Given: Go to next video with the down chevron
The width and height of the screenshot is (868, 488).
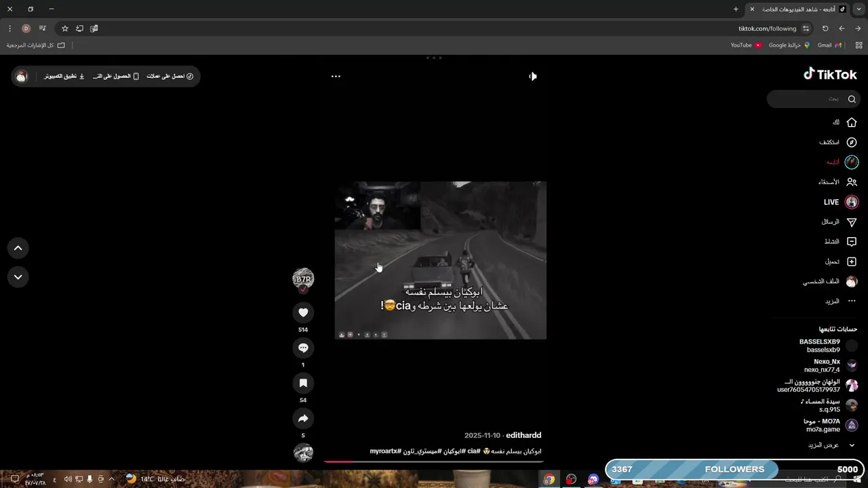Looking at the screenshot, I should (x=18, y=277).
